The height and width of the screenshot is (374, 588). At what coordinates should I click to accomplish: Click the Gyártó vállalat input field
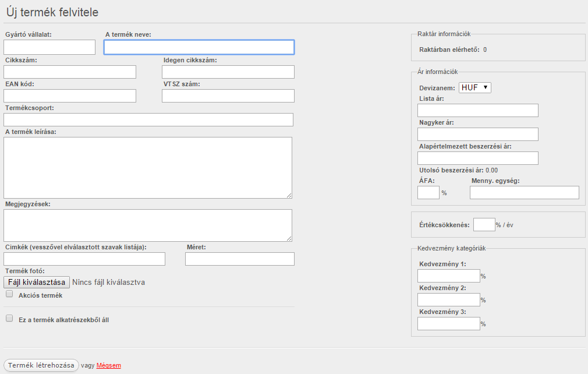tap(49, 47)
